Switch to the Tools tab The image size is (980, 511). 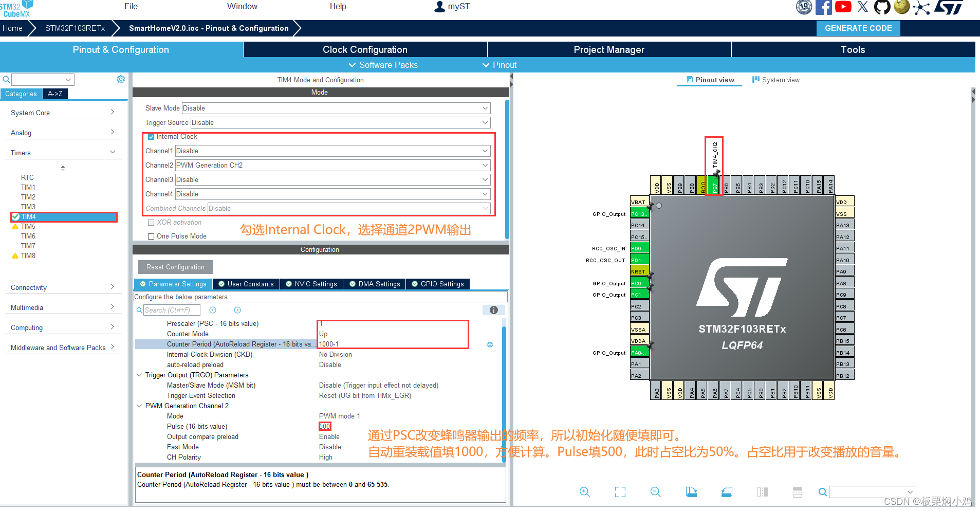click(x=853, y=49)
